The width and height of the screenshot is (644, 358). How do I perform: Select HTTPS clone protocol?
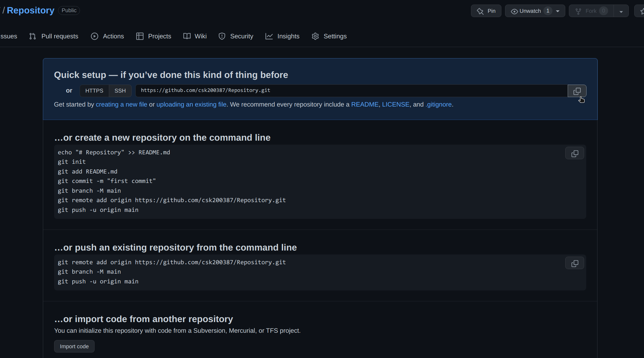[94, 91]
